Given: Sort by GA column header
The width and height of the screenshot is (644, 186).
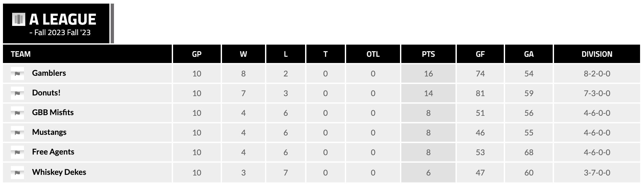Looking at the screenshot, I should [x=529, y=54].
